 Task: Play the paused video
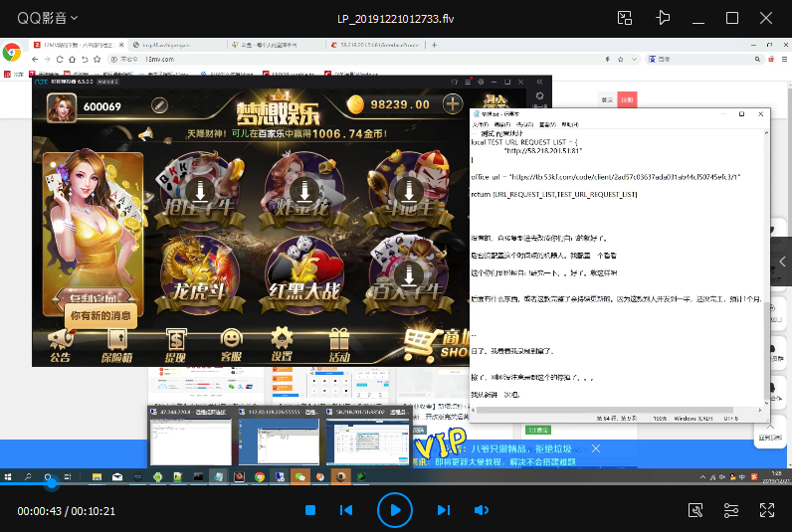394,510
